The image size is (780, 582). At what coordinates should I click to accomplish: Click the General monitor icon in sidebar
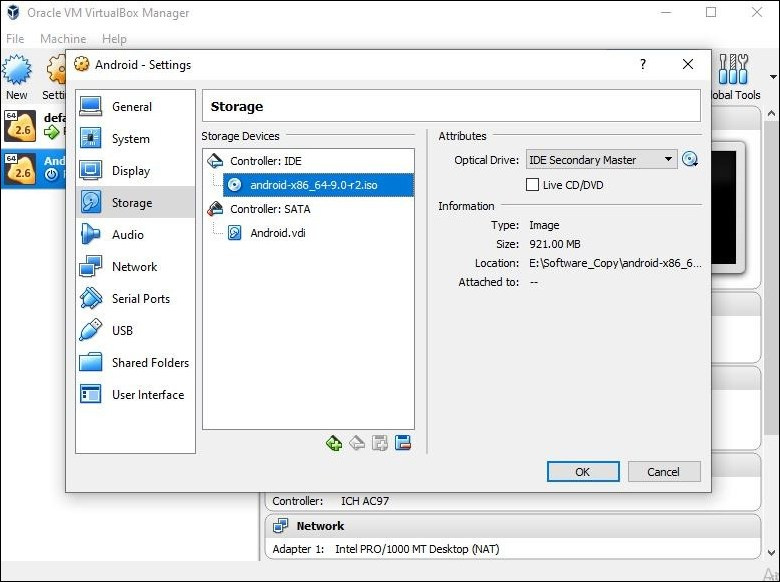pyautogui.click(x=91, y=106)
